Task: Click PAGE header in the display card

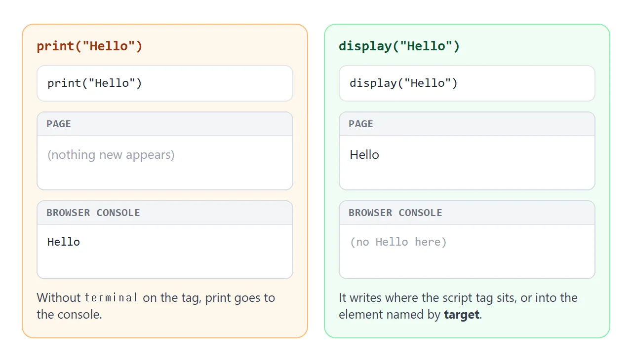Action: (467, 124)
